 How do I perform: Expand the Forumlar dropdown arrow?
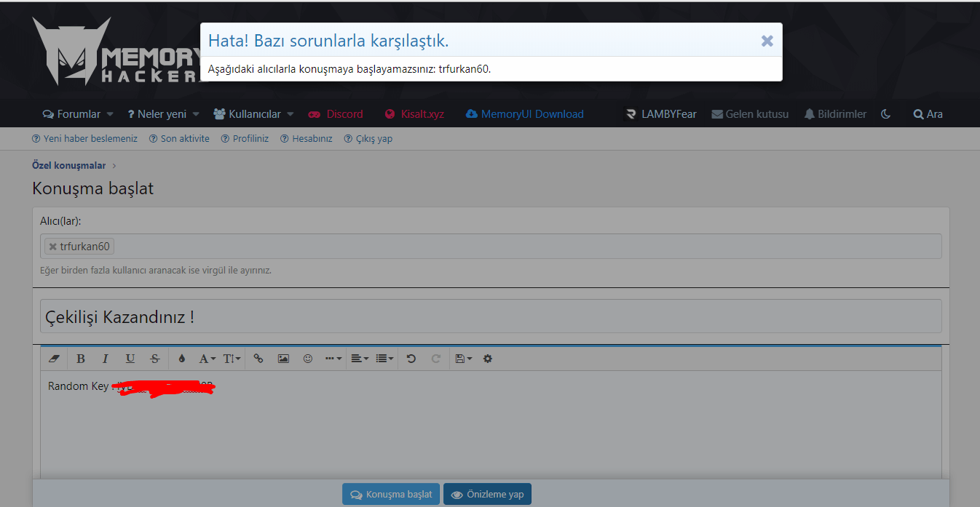pos(110,114)
